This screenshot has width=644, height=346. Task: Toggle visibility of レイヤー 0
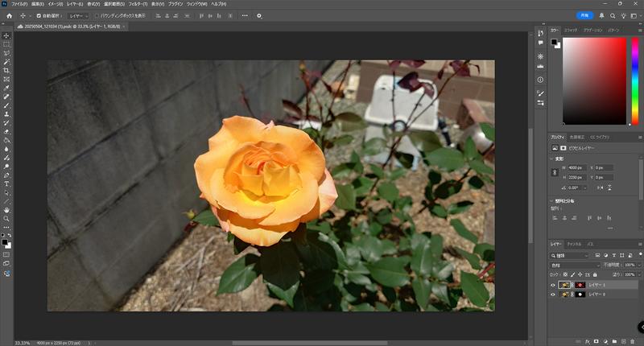point(553,295)
